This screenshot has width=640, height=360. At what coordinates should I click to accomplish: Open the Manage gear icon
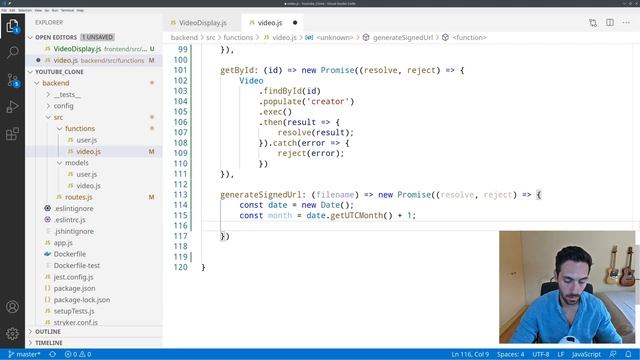tap(12, 333)
